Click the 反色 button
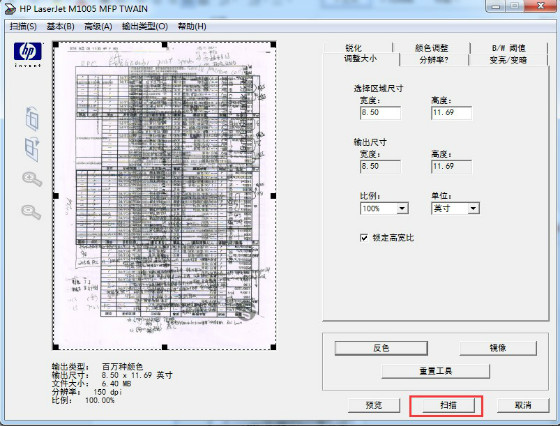 pyautogui.click(x=381, y=348)
